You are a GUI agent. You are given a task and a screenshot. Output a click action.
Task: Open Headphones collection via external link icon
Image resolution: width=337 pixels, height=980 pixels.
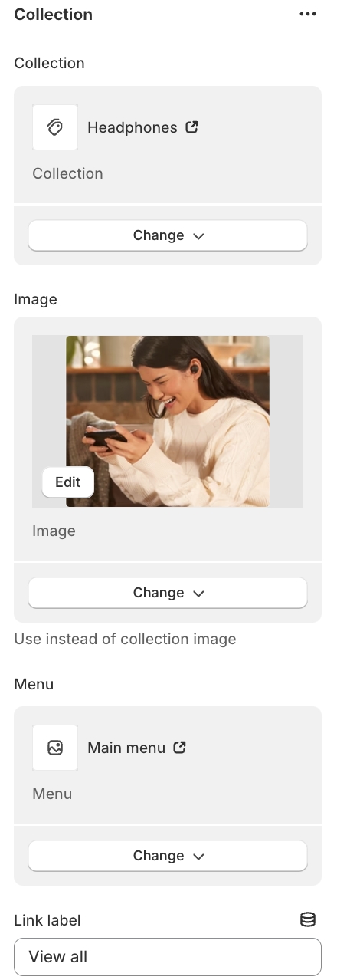[x=192, y=127]
